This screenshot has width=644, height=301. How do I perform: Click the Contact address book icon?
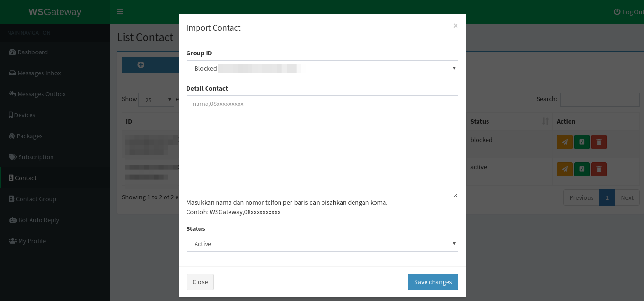pos(11,178)
